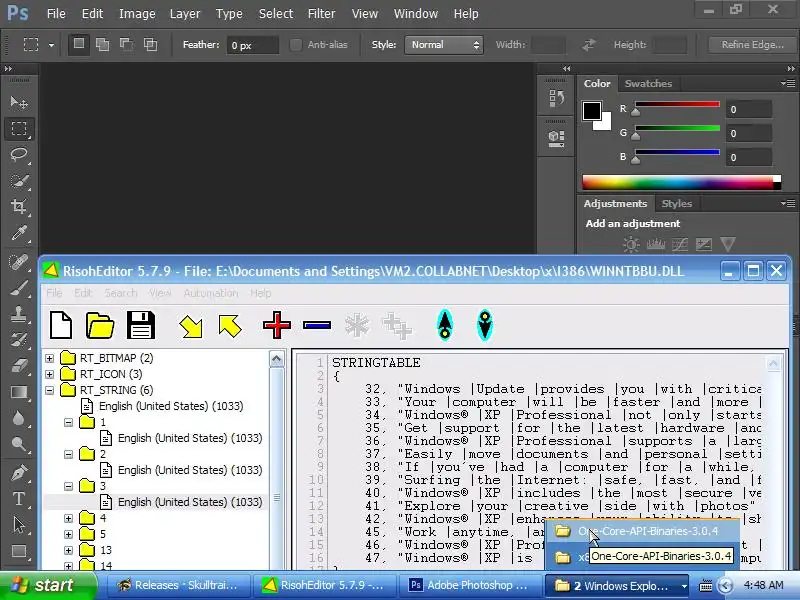
Task: Click the foreground color swatch
Action: (592, 111)
